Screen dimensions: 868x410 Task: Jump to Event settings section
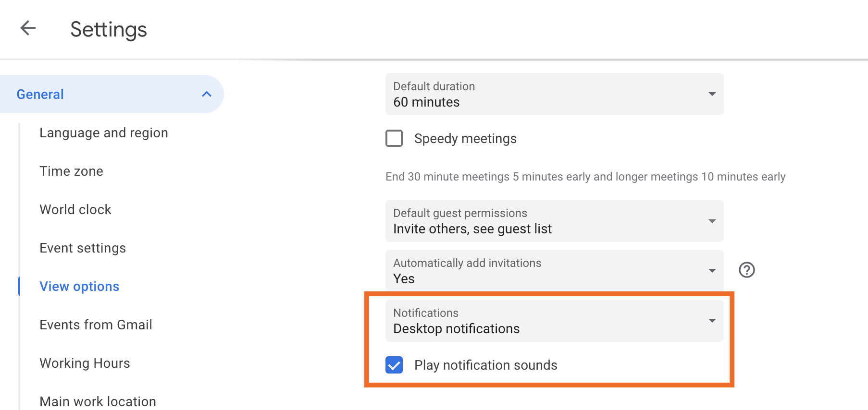click(83, 248)
